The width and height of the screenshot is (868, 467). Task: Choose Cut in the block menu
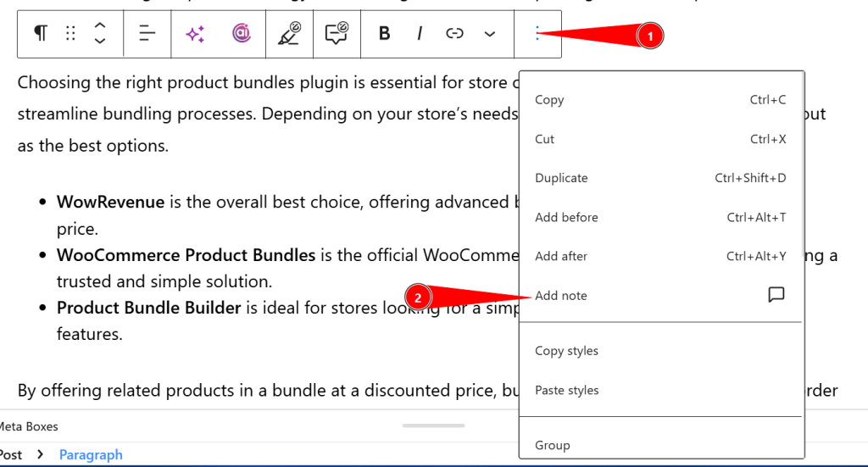660,140
